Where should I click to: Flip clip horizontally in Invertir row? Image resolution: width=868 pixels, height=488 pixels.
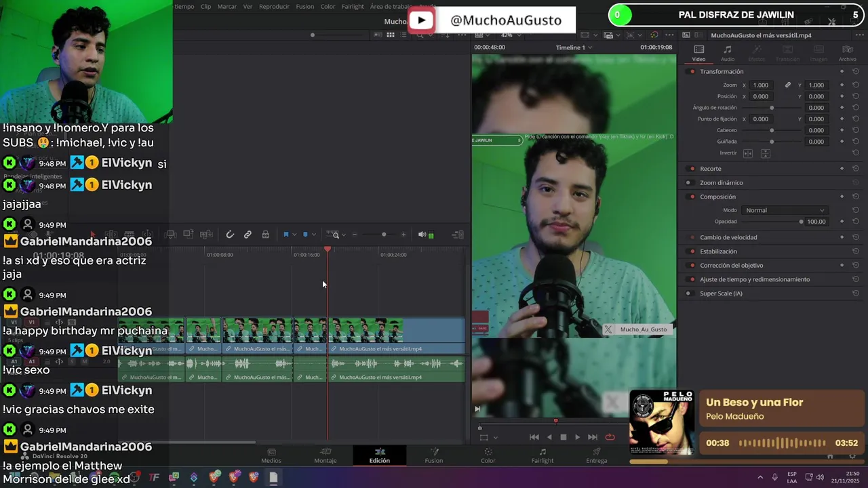coord(748,153)
